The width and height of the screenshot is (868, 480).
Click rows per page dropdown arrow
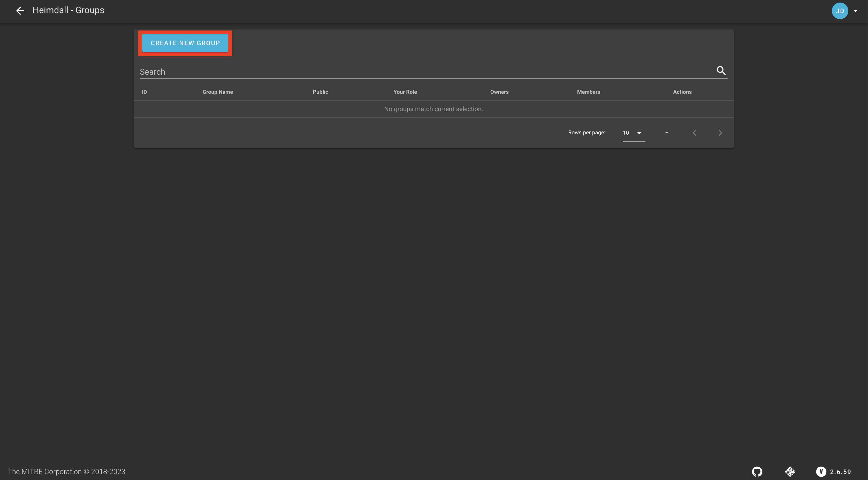(x=639, y=133)
